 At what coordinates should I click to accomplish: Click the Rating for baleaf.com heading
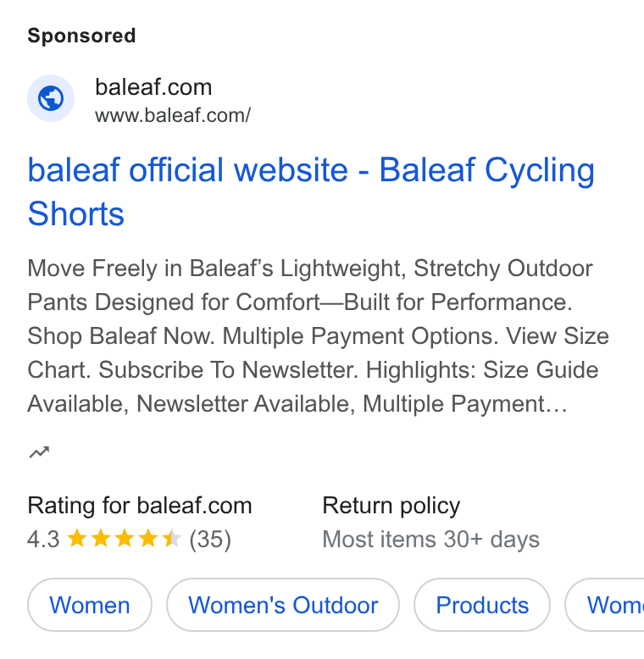140,505
